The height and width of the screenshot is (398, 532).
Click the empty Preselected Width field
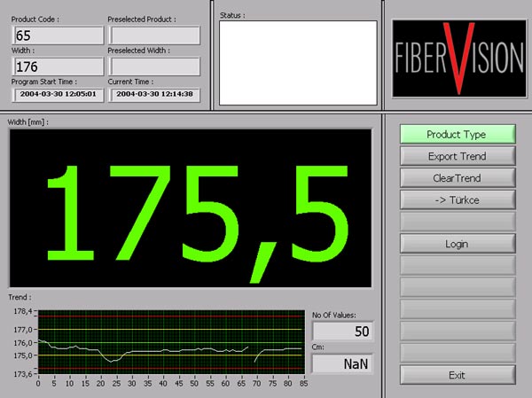154,66
